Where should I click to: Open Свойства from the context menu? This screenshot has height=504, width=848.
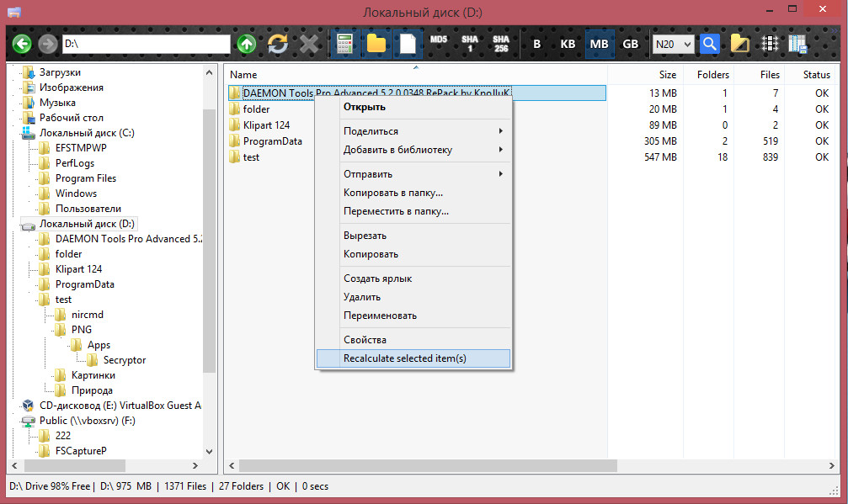(x=413, y=340)
